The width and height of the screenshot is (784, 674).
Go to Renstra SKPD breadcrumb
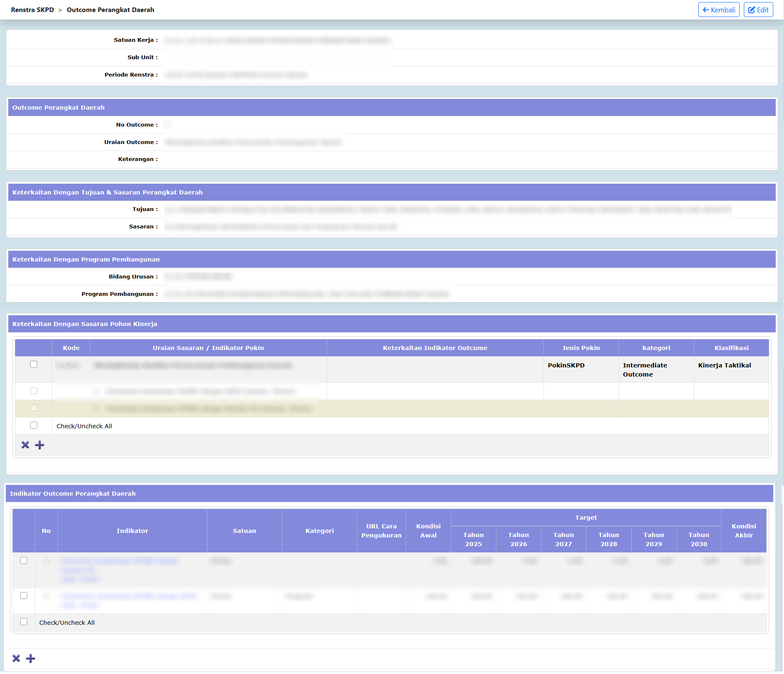pos(32,10)
